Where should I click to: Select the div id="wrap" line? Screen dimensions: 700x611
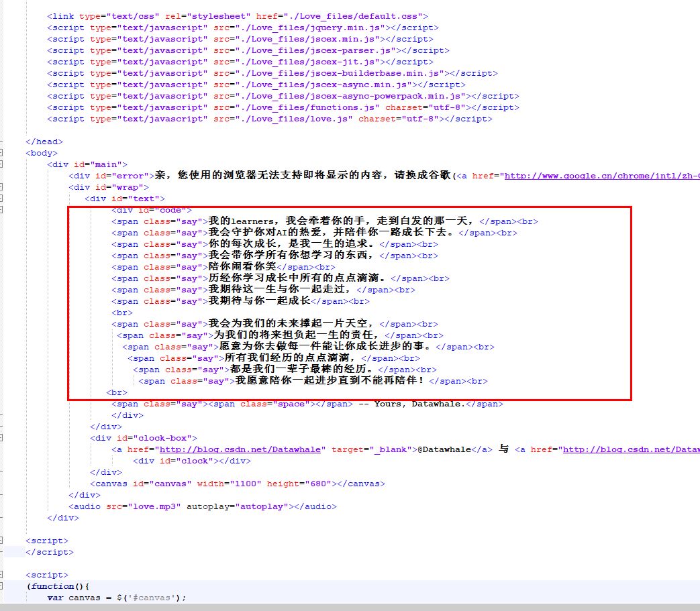(109, 187)
